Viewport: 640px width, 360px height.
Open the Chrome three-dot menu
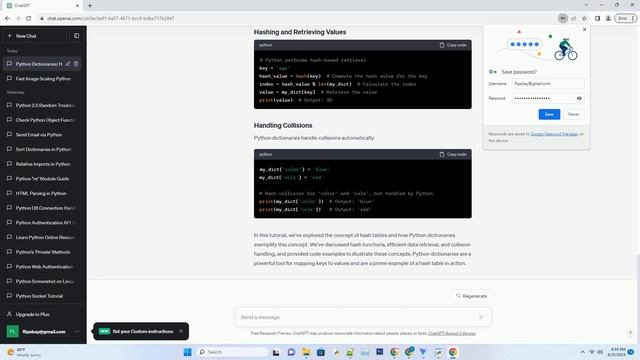pyautogui.click(x=633, y=18)
